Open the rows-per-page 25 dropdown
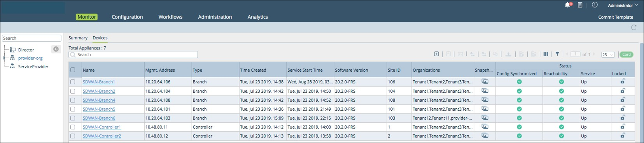 [x=608, y=55]
